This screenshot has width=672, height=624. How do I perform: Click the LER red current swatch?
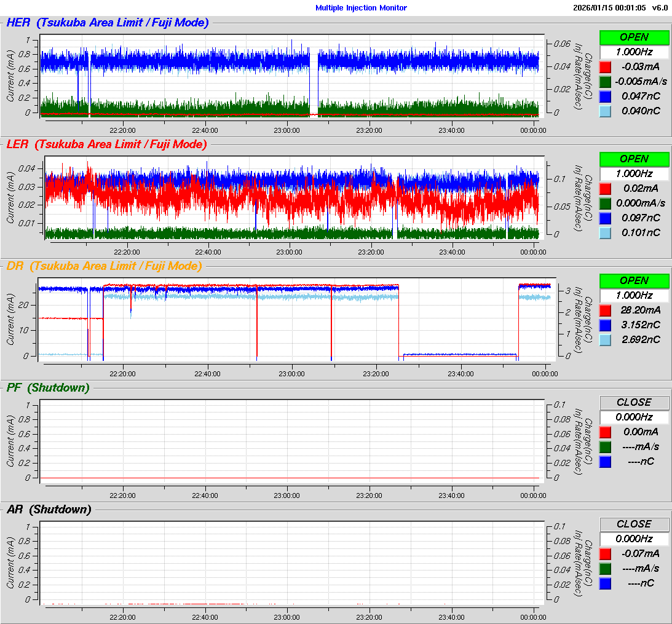[605, 188]
